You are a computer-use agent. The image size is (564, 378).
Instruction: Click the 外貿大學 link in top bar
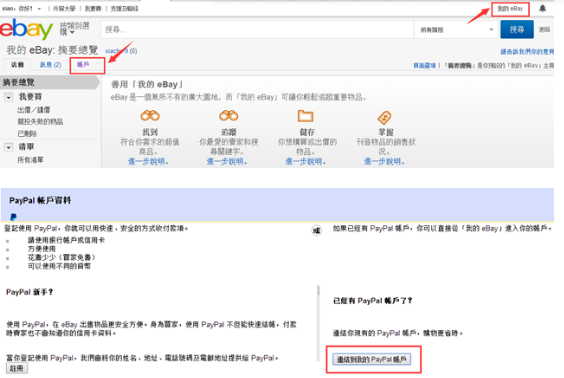point(64,9)
